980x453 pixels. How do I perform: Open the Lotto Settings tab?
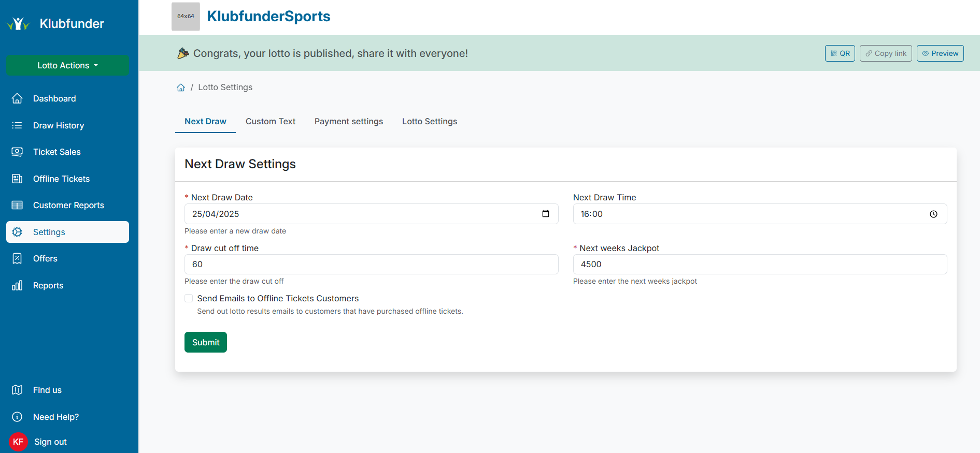click(x=429, y=121)
